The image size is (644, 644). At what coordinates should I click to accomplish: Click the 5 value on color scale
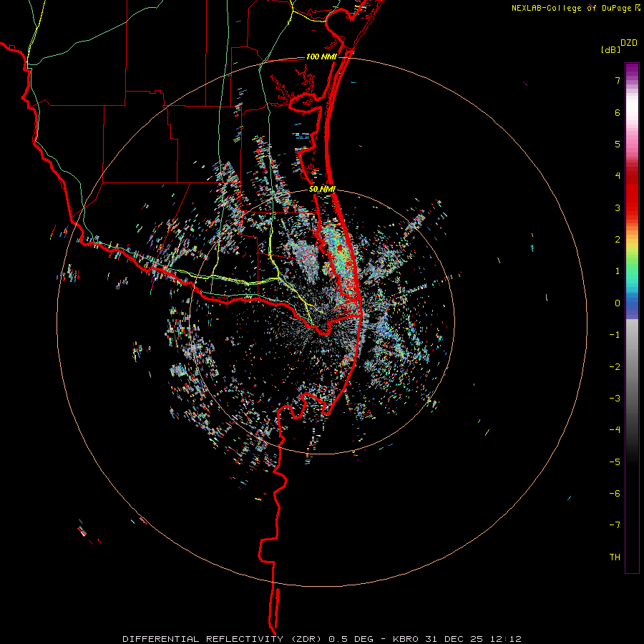tap(617, 144)
